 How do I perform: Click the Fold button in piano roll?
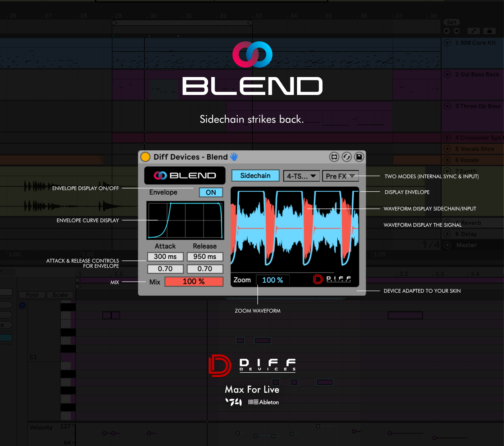(x=32, y=295)
